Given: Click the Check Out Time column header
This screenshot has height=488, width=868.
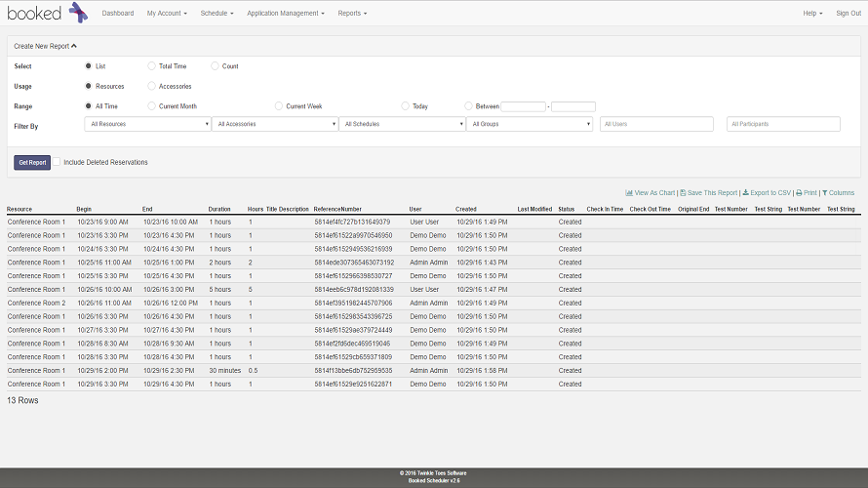Looking at the screenshot, I should click(x=650, y=210).
